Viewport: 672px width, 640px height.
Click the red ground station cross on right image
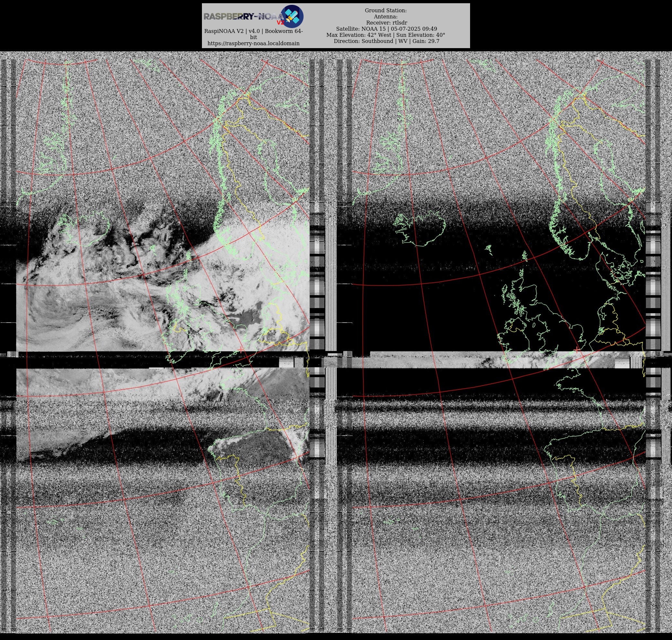pos(577,350)
